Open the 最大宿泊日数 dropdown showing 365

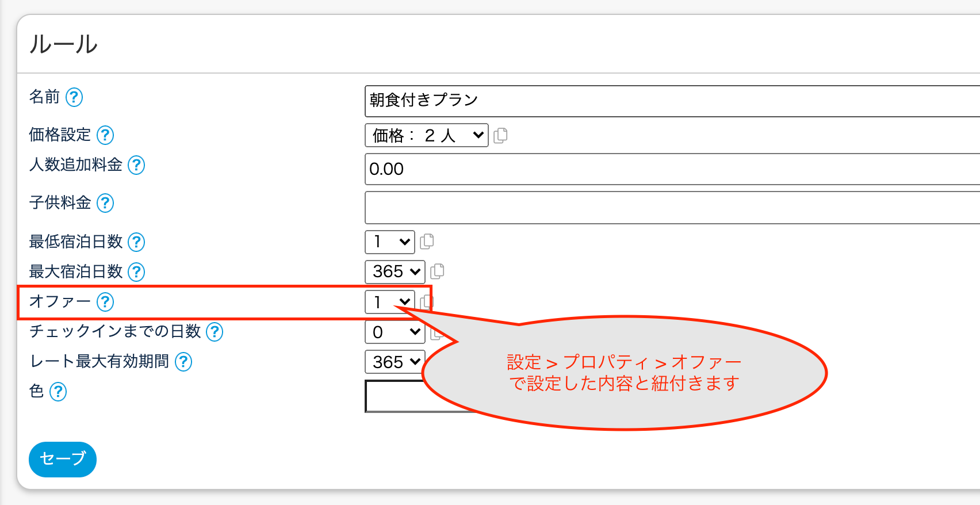(x=395, y=272)
